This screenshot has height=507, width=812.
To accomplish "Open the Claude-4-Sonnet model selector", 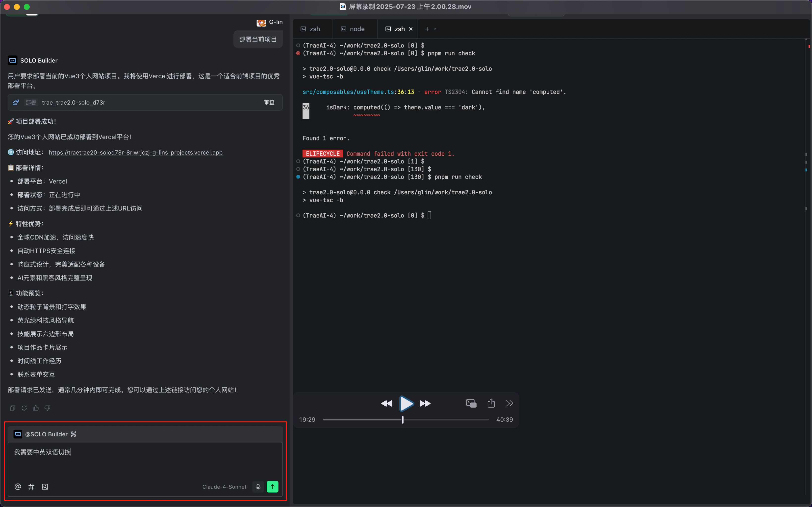I will (224, 486).
